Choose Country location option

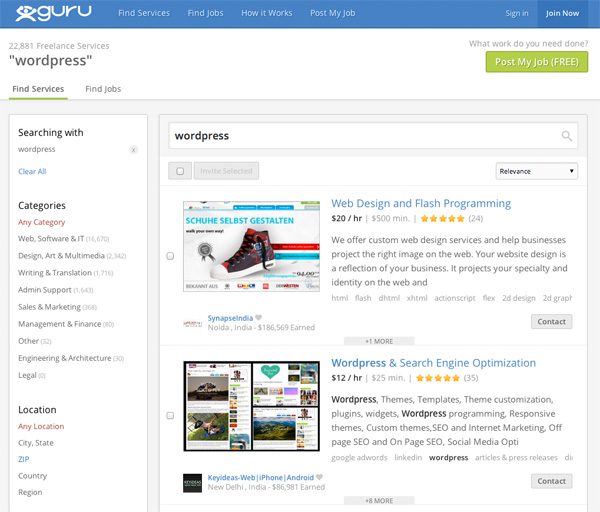coord(33,476)
